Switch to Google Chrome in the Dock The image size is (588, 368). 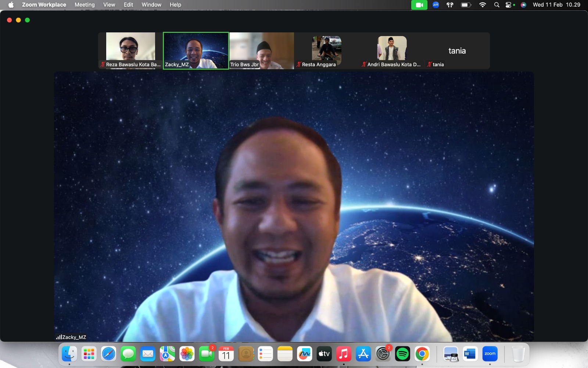(x=422, y=354)
